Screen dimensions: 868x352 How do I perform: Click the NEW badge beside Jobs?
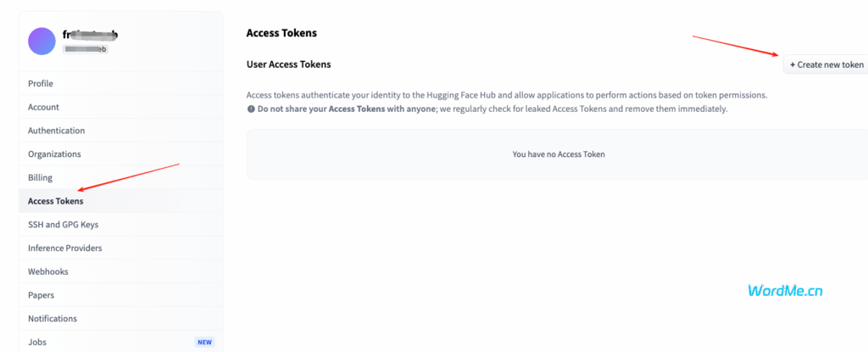coord(204,342)
